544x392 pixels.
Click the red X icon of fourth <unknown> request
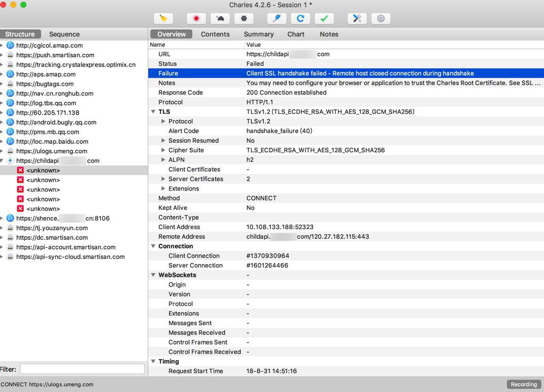point(20,199)
